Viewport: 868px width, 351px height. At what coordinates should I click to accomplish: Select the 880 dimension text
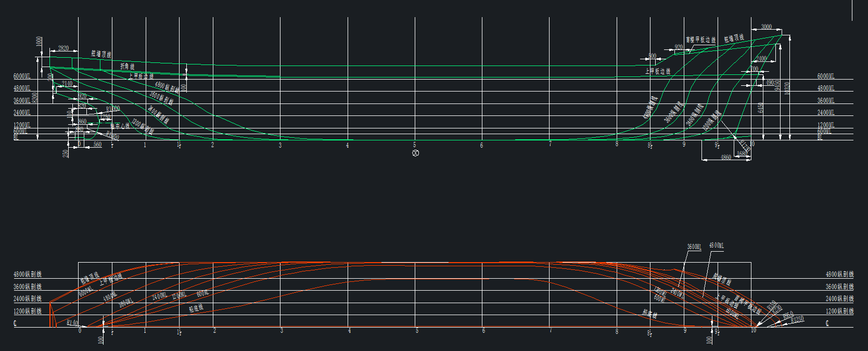pos(79,129)
